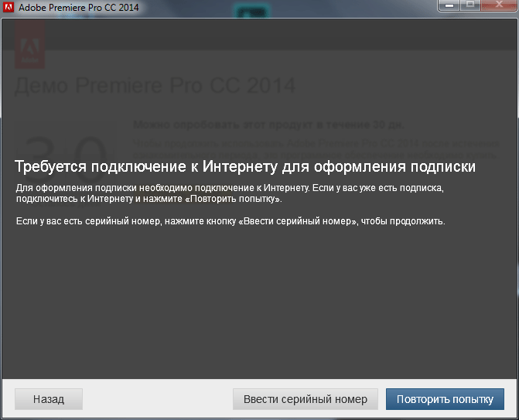Image resolution: width=519 pixels, height=420 pixels.
Task: Click the title text Adobe Premiere Pro CC 2014
Action: click(79, 7)
